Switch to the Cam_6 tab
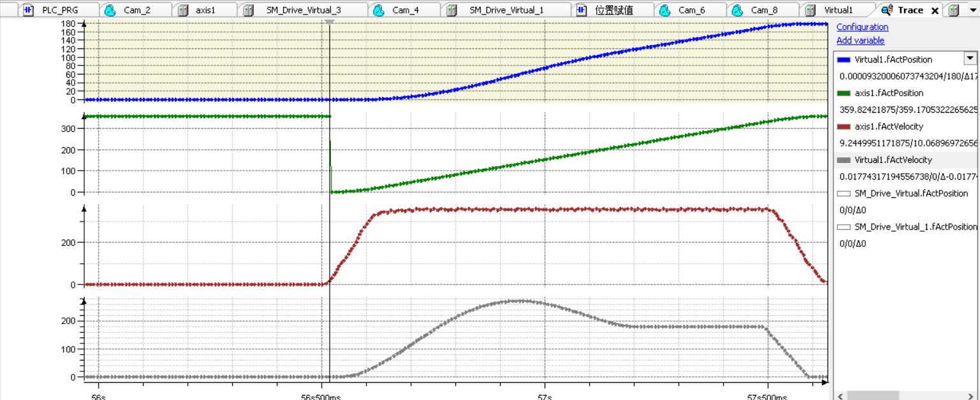Image resolution: width=980 pixels, height=400 pixels. click(x=691, y=10)
